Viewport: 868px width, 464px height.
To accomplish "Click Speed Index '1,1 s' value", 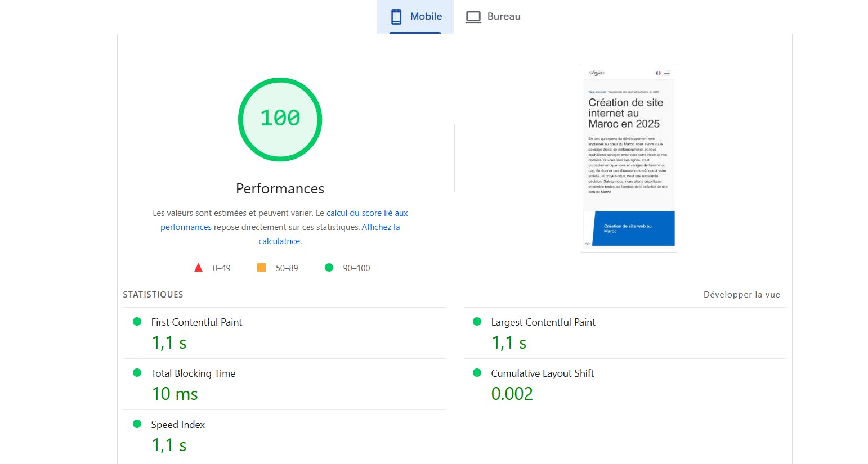I will [169, 445].
